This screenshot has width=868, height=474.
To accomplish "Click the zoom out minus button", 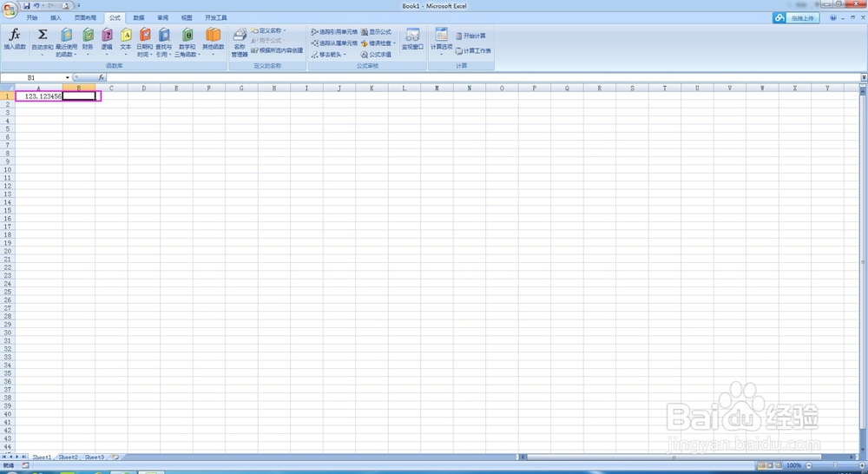I will [809, 465].
